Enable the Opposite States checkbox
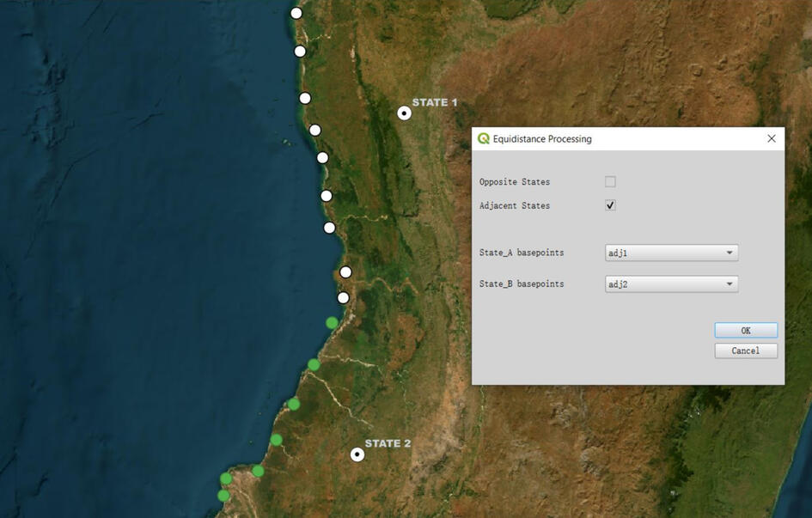The width and height of the screenshot is (812, 518). coord(610,181)
